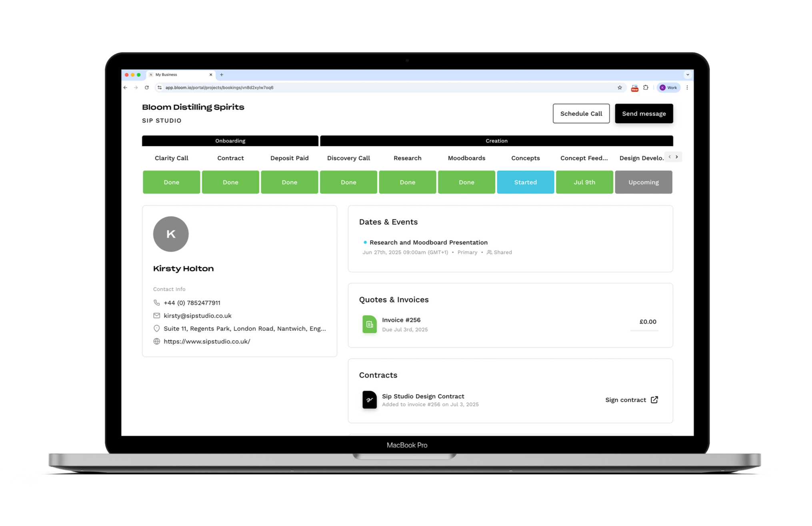Bookmark page with the star icon
This screenshot has height=526, width=812.
point(620,88)
